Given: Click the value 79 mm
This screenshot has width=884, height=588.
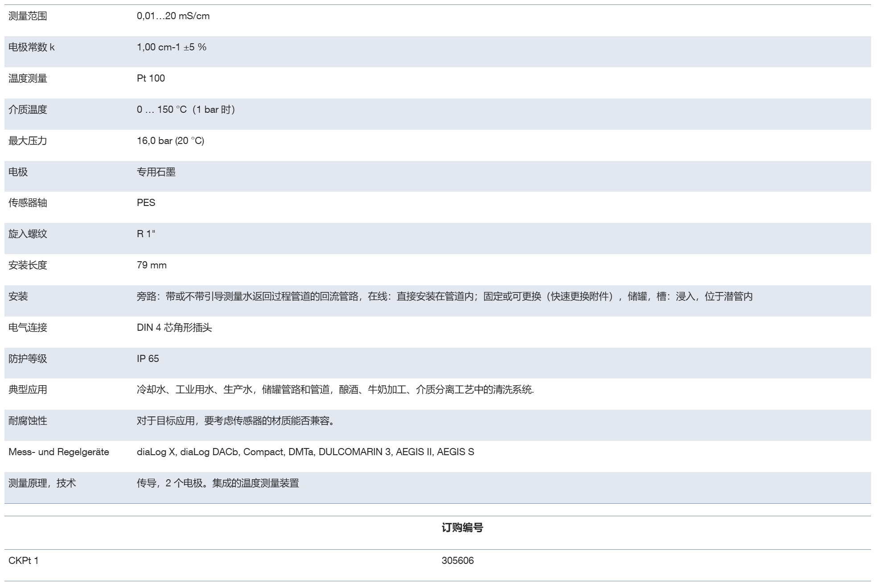Looking at the screenshot, I should (x=152, y=265).
